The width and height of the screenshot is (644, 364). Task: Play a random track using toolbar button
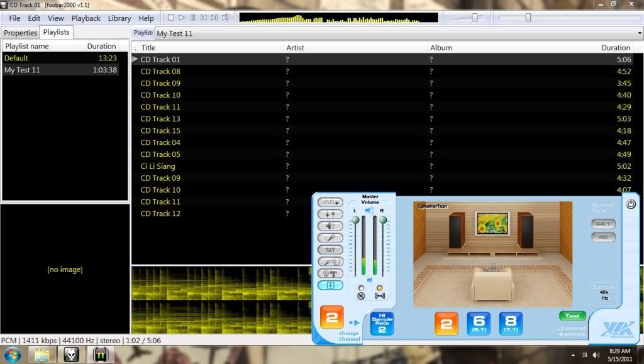click(226, 18)
